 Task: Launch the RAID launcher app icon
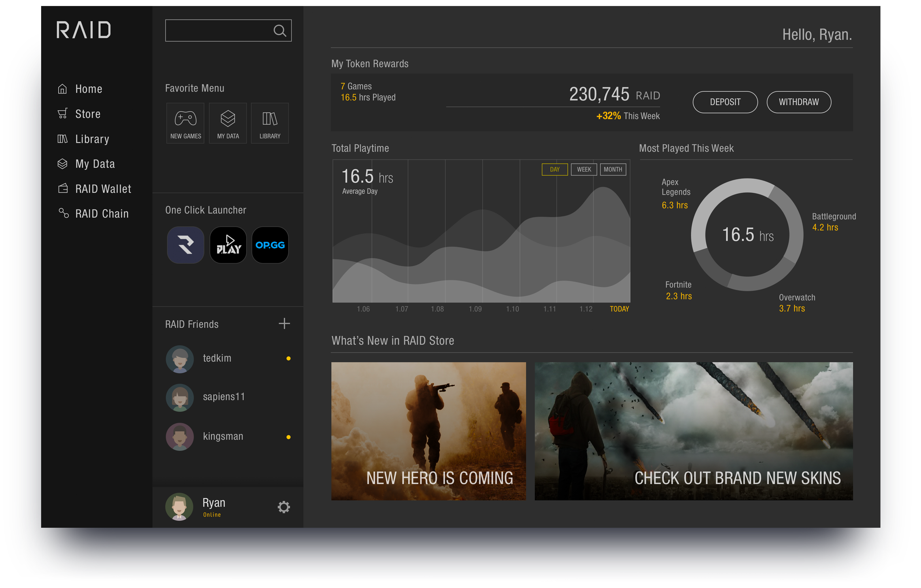click(186, 245)
